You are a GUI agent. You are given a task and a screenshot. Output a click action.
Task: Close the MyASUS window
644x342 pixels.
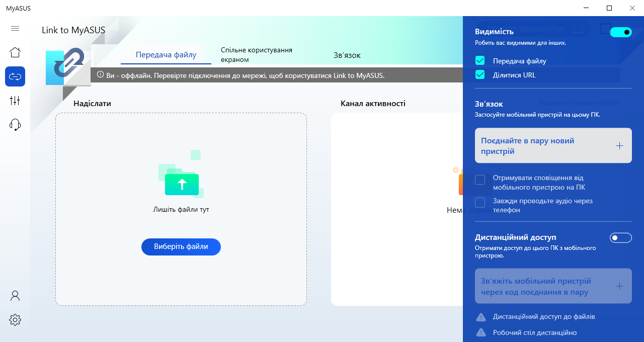[x=632, y=8]
